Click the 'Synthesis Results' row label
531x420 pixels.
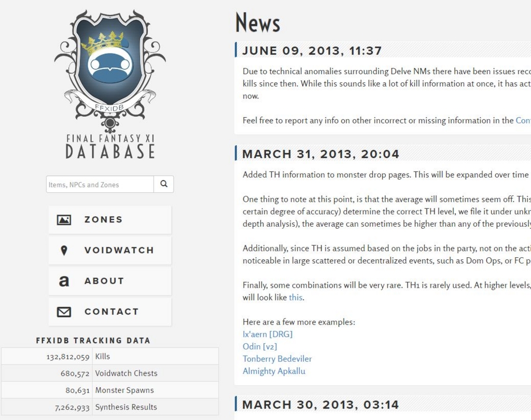click(x=126, y=407)
